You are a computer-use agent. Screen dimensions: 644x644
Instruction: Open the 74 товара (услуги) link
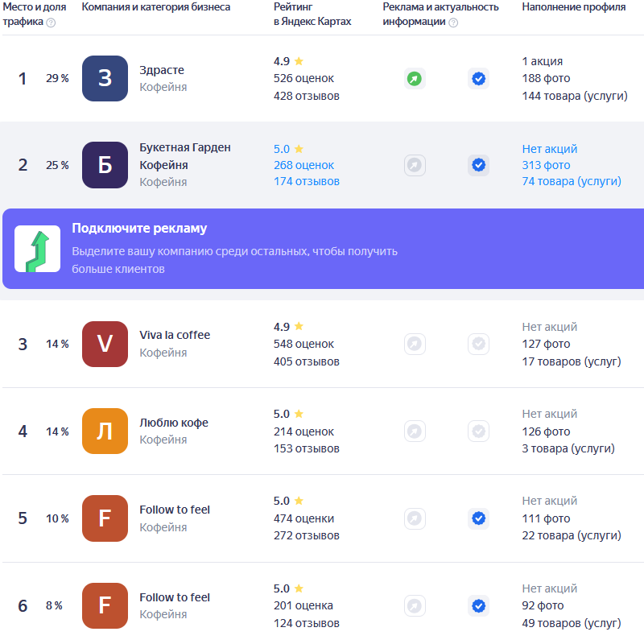(x=572, y=181)
